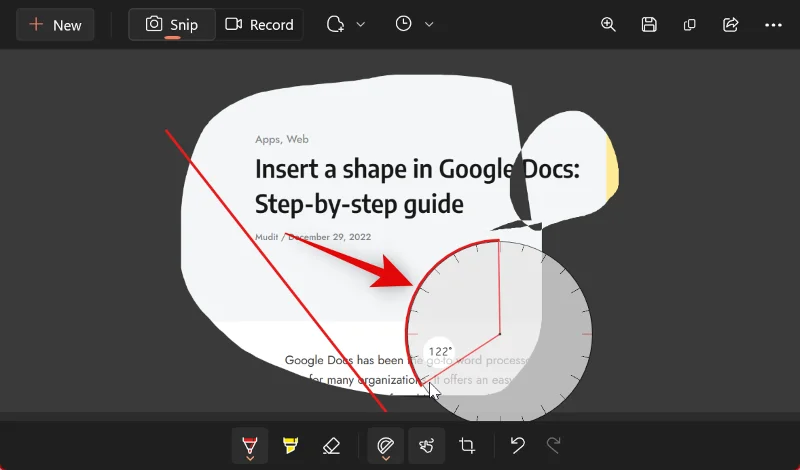Select the eraser tool
The height and width of the screenshot is (470, 800).
(332, 445)
